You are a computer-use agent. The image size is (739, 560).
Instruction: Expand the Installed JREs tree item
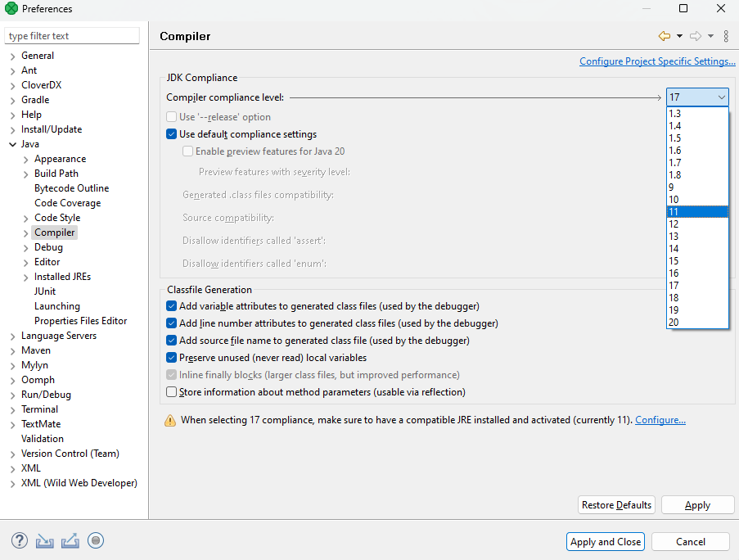click(25, 276)
